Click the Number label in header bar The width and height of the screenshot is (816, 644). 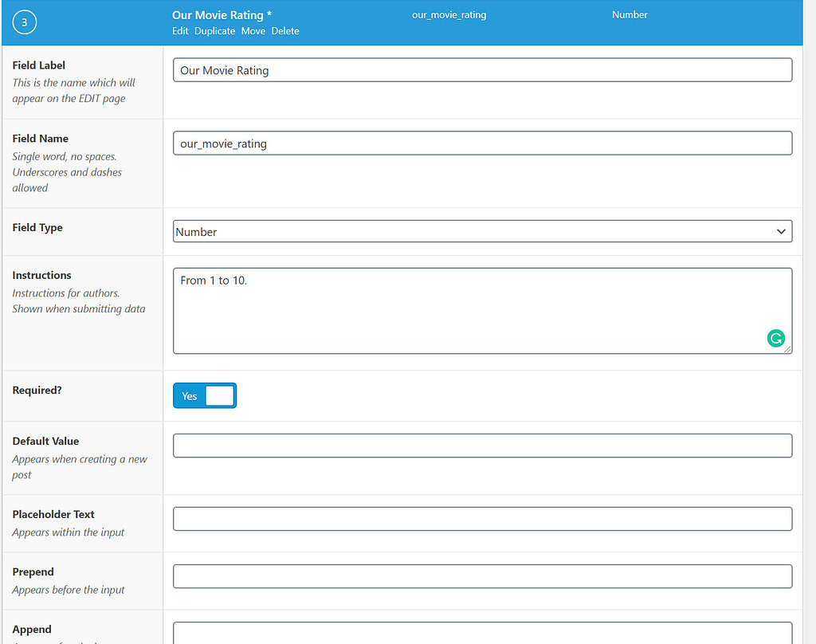click(x=630, y=14)
